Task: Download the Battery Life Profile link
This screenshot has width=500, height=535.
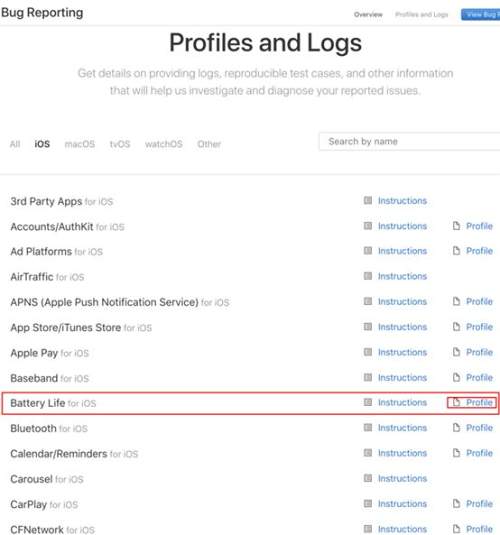Action: [479, 403]
